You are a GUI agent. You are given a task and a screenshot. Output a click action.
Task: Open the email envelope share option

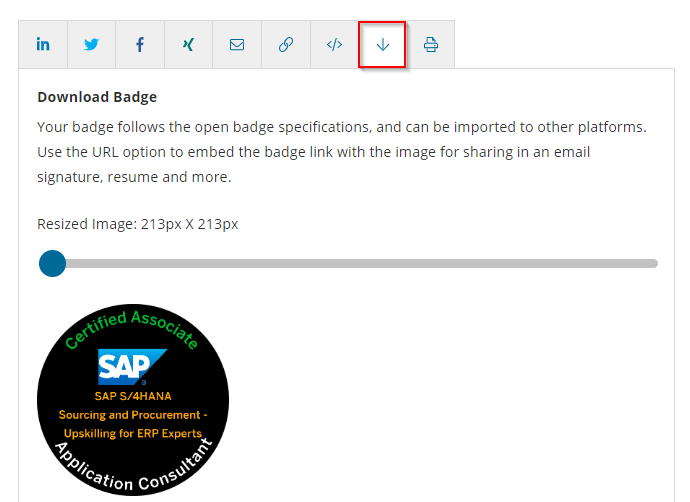[x=237, y=45]
